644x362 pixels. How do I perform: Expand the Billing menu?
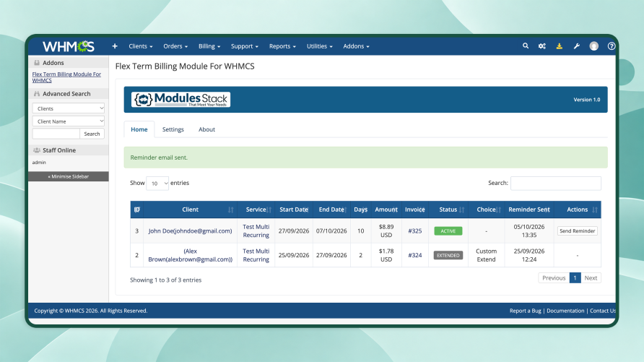tap(209, 46)
